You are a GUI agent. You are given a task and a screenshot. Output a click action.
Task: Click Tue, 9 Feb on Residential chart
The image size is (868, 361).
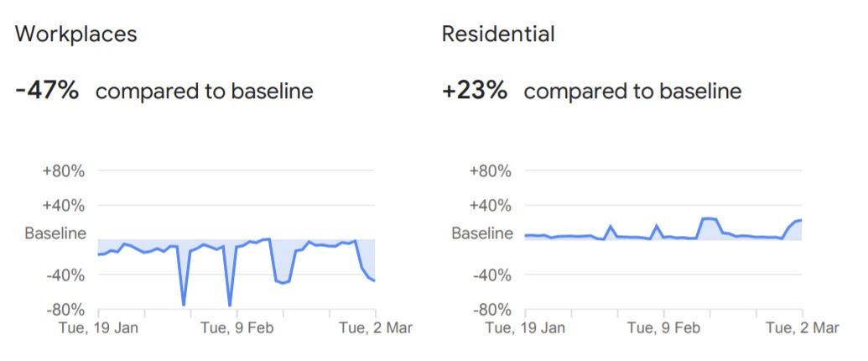click(665, 327)
